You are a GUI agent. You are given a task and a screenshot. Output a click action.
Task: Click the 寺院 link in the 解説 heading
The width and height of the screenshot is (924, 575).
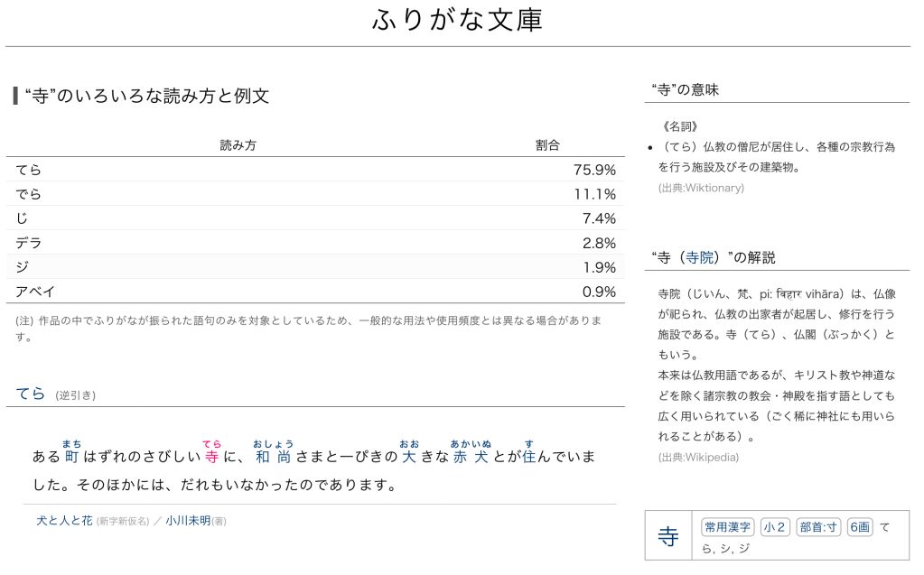[698, 258]
